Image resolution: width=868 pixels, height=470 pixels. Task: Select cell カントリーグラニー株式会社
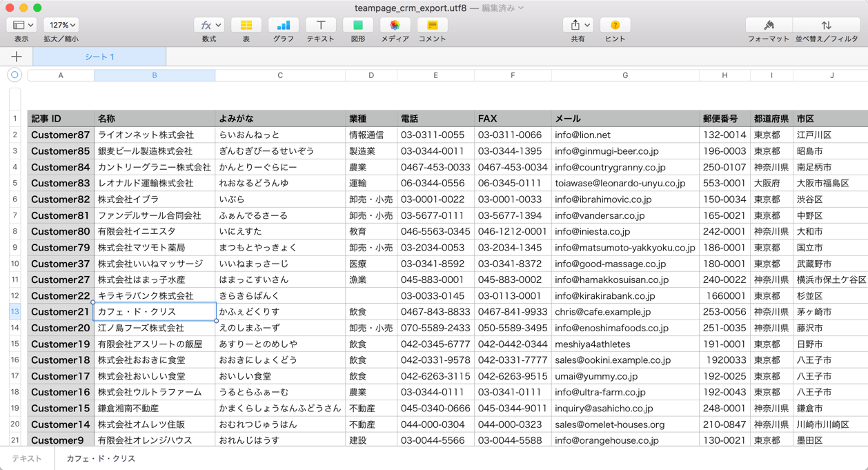coord(155,167)
